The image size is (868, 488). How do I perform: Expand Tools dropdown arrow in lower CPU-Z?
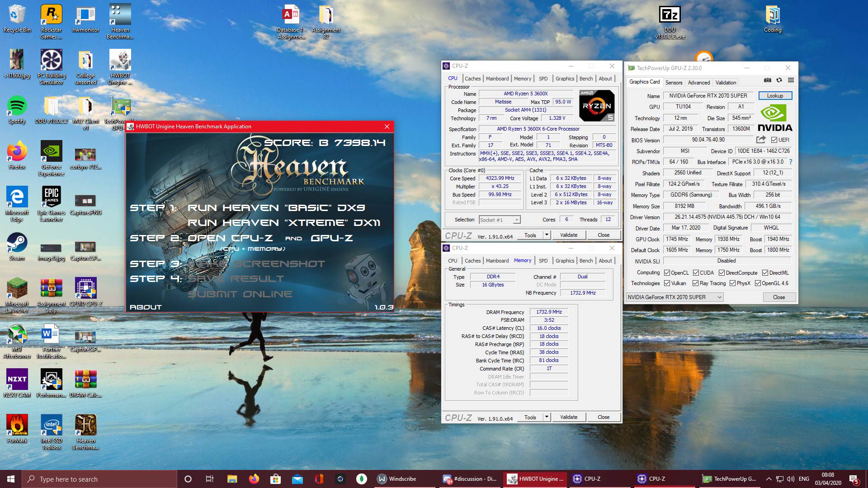tap(547, 417)
